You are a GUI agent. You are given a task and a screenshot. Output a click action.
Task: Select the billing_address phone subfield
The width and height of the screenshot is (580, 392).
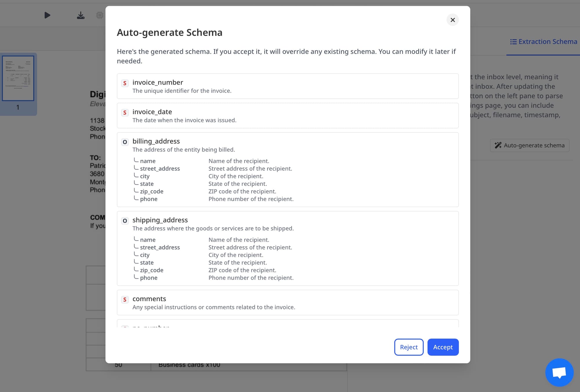(148, 199)
